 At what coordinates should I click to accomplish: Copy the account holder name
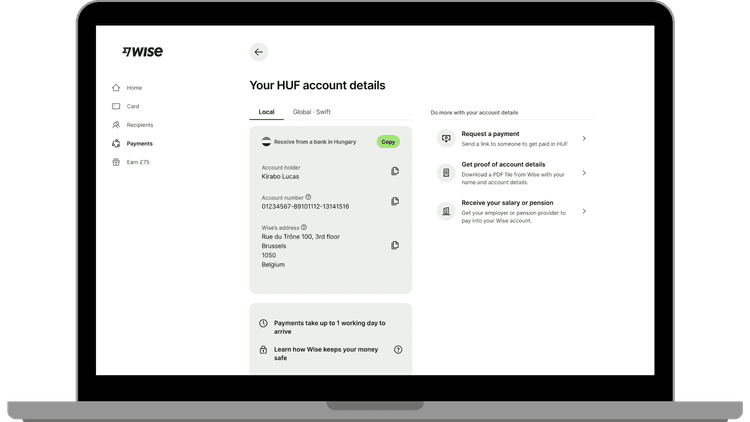[395, 172]
